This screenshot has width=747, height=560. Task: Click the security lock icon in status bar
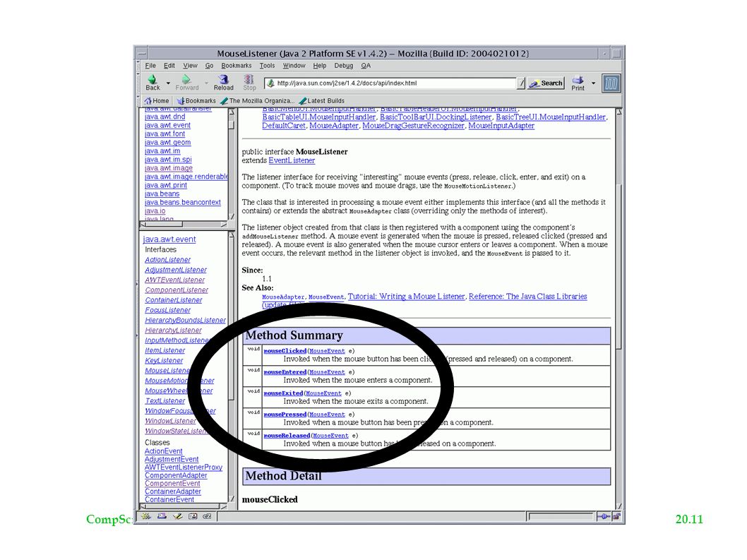click(x=616, y=516)
